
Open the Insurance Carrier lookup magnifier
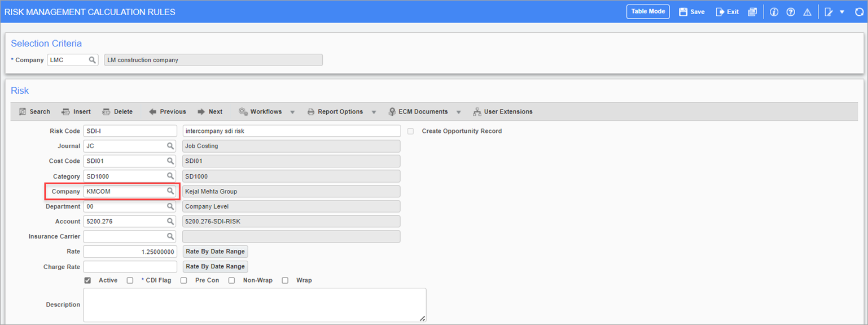[x=170, y=236]
